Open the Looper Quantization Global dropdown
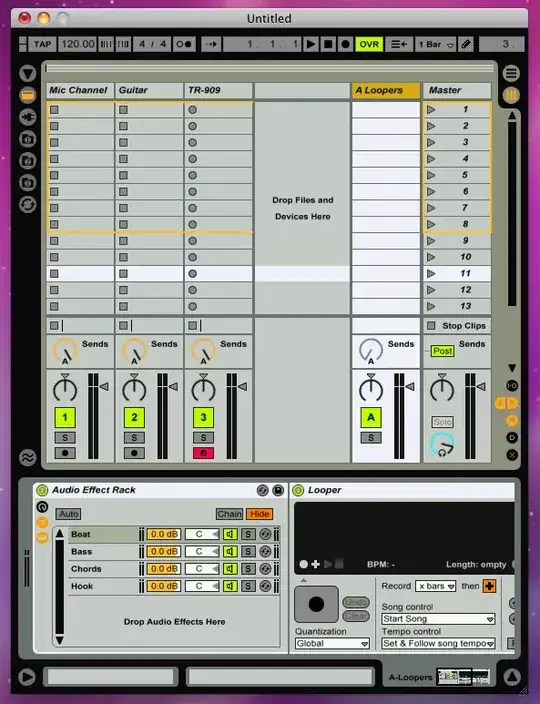This screenshot has height=704, width=540. pos(332,643)
